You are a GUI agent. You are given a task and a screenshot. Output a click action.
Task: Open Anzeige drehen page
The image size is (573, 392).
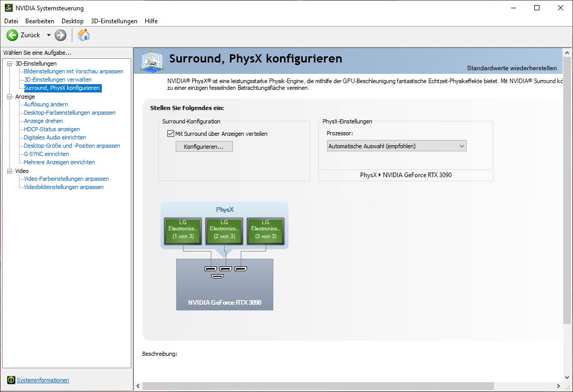[43, 121]
